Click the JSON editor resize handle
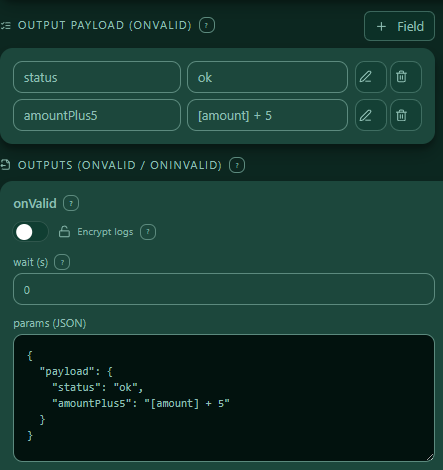The image size is (443, 470). tap(430, 457)
